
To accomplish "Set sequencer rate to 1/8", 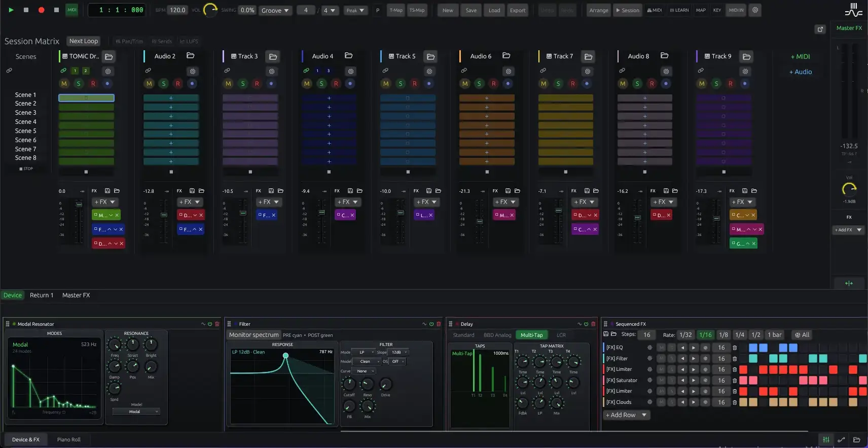I will [x=724, y=335].
